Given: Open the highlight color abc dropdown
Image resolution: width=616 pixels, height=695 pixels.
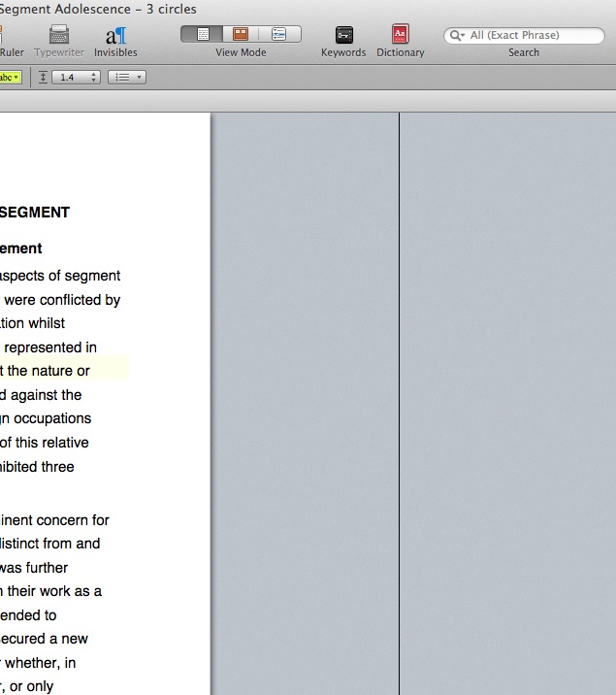Looking at the screenshot, I should pos(16,77).
